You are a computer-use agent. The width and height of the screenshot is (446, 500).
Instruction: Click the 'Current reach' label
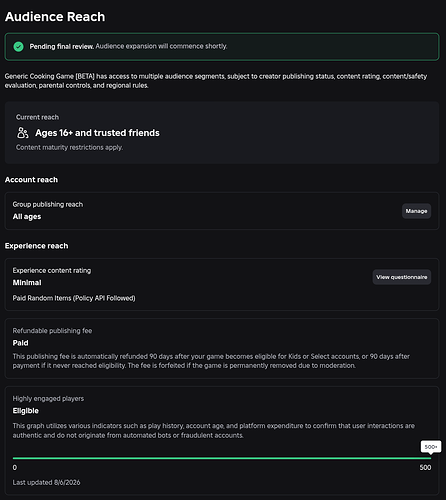click(37, 117)
